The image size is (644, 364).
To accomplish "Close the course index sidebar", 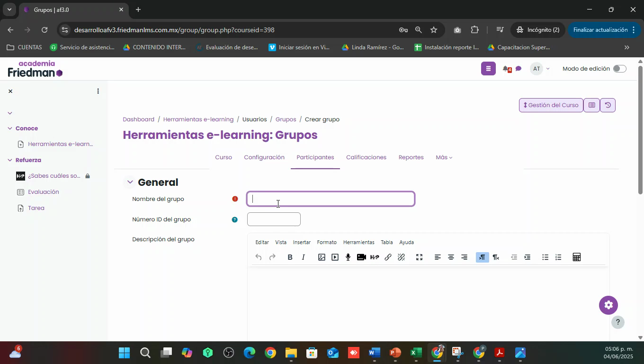I will (10, 91).
